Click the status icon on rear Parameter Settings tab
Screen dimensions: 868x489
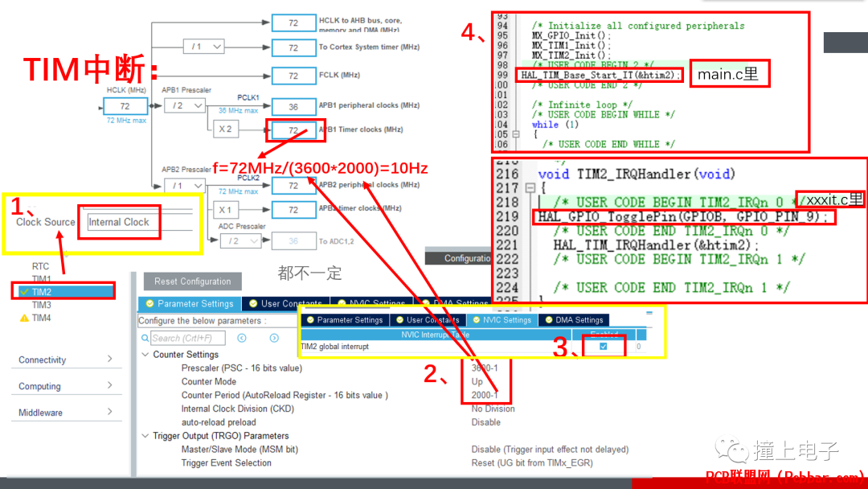click(149, 303)
